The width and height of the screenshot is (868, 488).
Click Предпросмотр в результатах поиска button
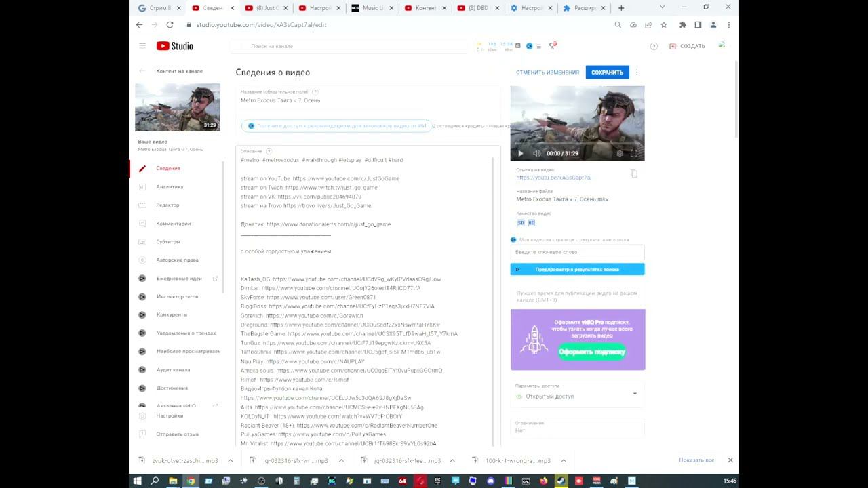[577, 270]
